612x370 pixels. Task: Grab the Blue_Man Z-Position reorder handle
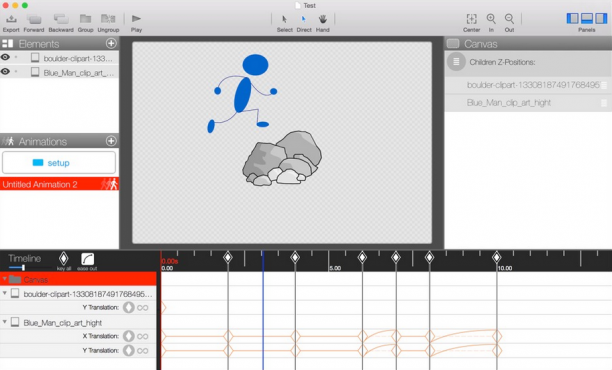point(604,103)
